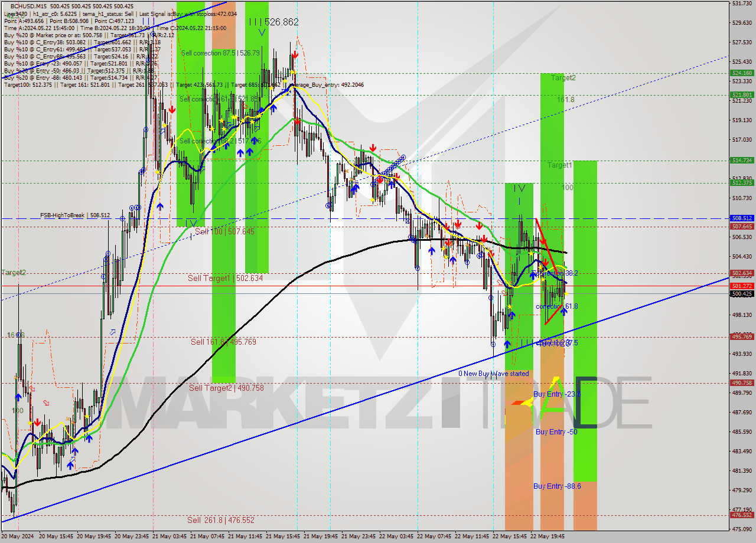Select the 'Buy Entry -88.6' label
The image size is (756, 543).
(x=557, y=486)
